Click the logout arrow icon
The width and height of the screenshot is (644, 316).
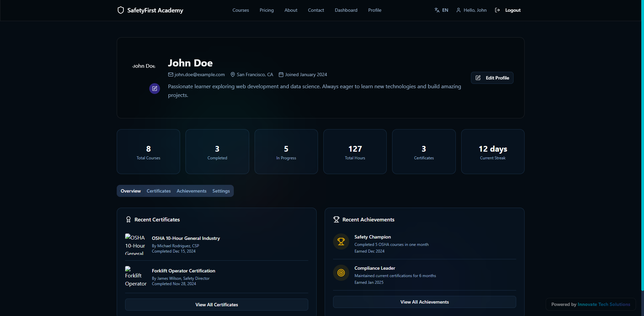click(x=497, y=10)
